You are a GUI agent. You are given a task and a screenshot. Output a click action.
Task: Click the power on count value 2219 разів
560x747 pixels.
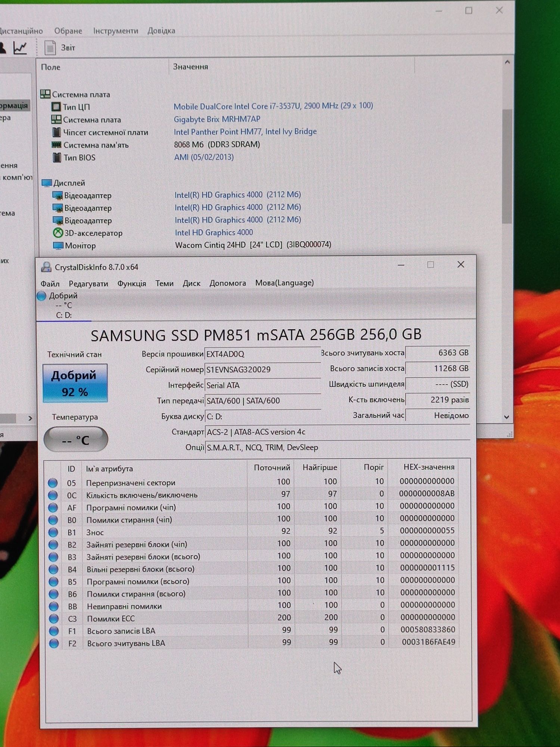click(x=438, y=400)
